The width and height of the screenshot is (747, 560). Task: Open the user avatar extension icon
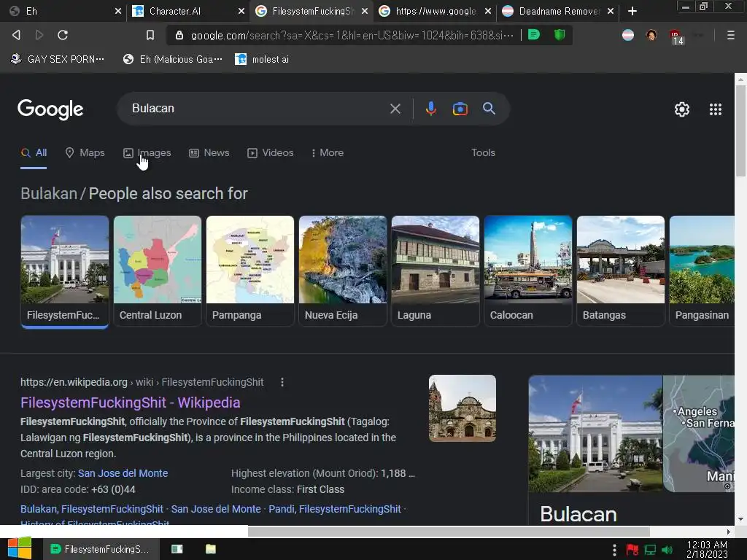[x=651, y=35]
